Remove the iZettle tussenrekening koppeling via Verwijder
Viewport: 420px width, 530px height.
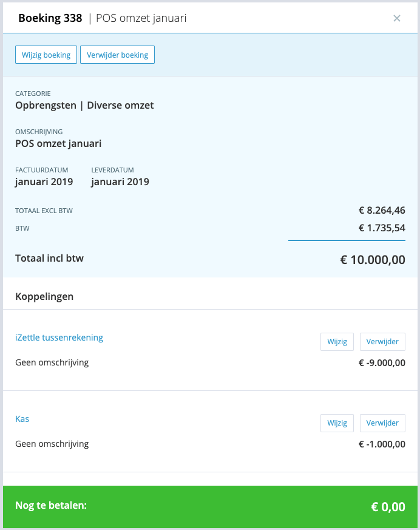[x=382, y=342]
